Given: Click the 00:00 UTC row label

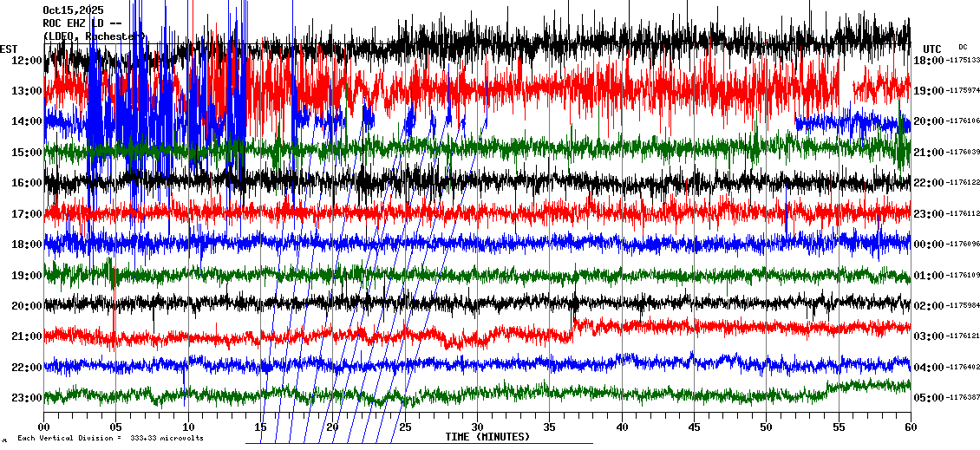Looking at the screenshot, I should click(928, 245).
